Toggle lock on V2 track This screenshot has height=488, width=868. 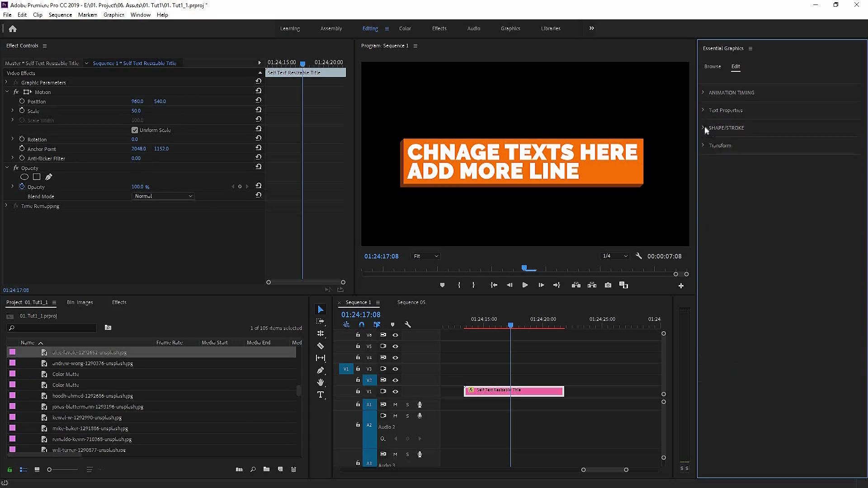tap(358, 380)
